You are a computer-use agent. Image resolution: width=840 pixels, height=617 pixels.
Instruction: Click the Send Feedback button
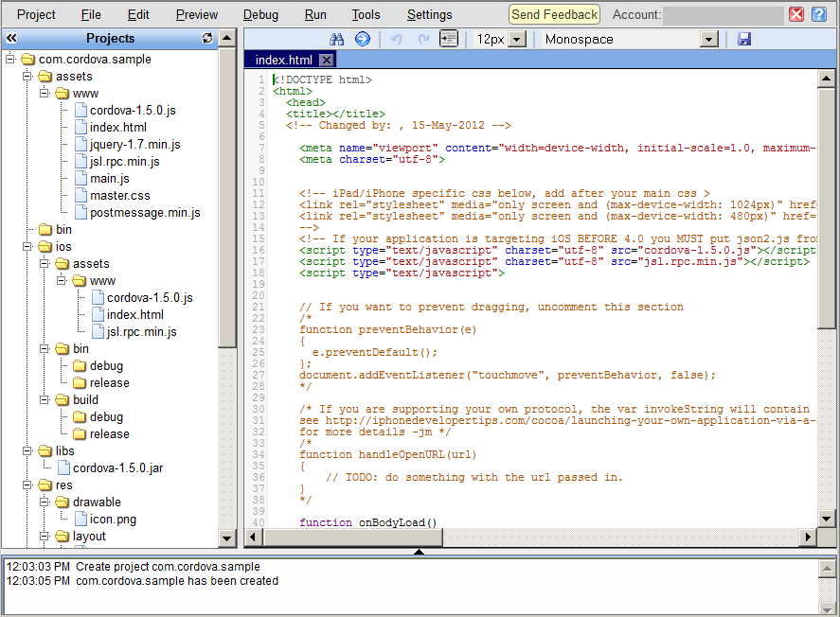pyautogui.click(x=554, y=14)
